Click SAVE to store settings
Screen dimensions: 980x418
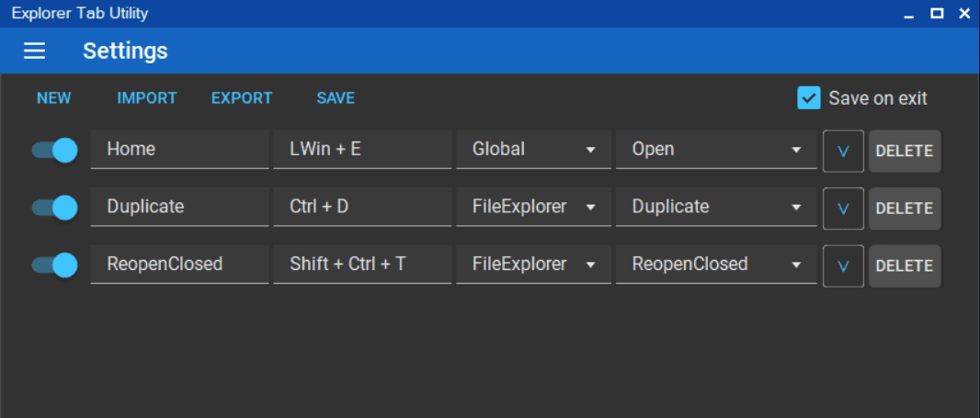(336, 98)
